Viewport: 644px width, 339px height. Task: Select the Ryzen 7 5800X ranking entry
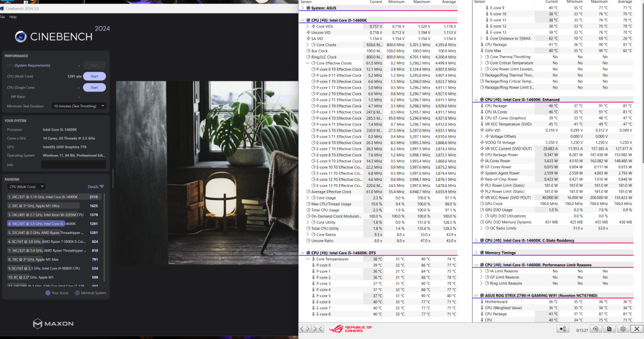[x=54, y=242]
